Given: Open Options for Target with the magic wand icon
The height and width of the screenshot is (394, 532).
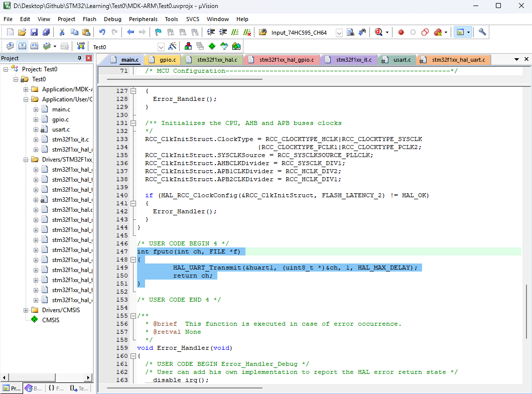Looking at the screenshot, I should coord(172,46).
